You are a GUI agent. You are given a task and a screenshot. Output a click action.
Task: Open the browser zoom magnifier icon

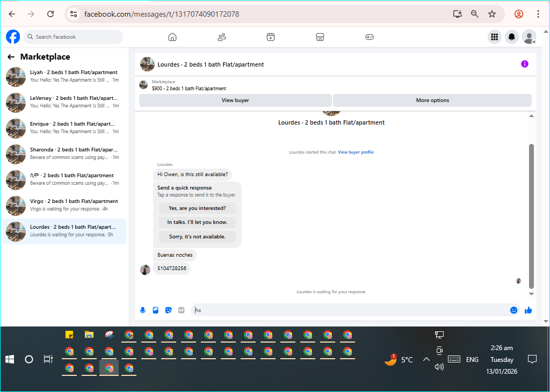click(475, 14)
